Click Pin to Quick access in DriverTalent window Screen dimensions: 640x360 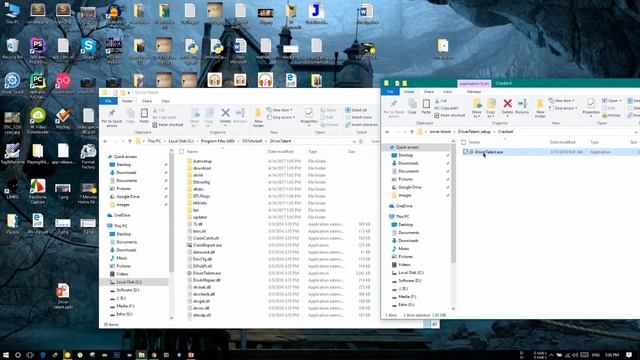pyautogui.click(x=111, y=118)
